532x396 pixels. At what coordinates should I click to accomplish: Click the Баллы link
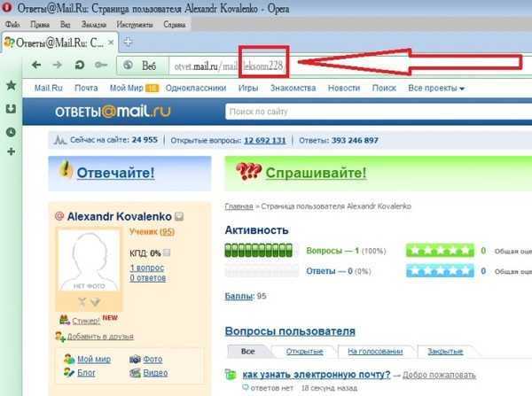(x=239, y=296)
